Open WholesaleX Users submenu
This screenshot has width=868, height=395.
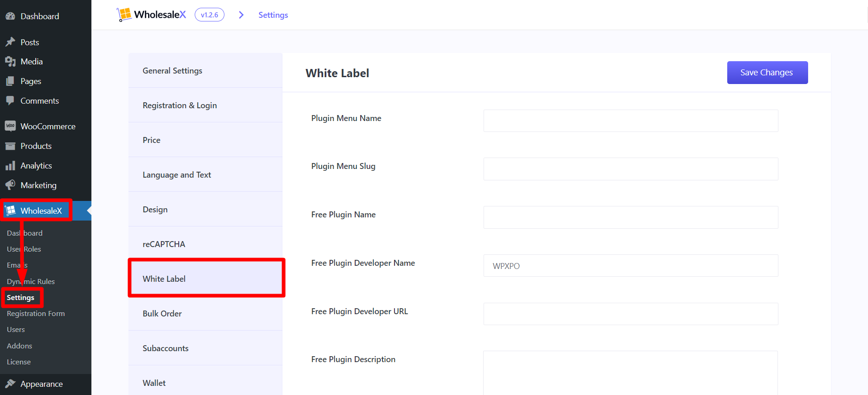16,329
